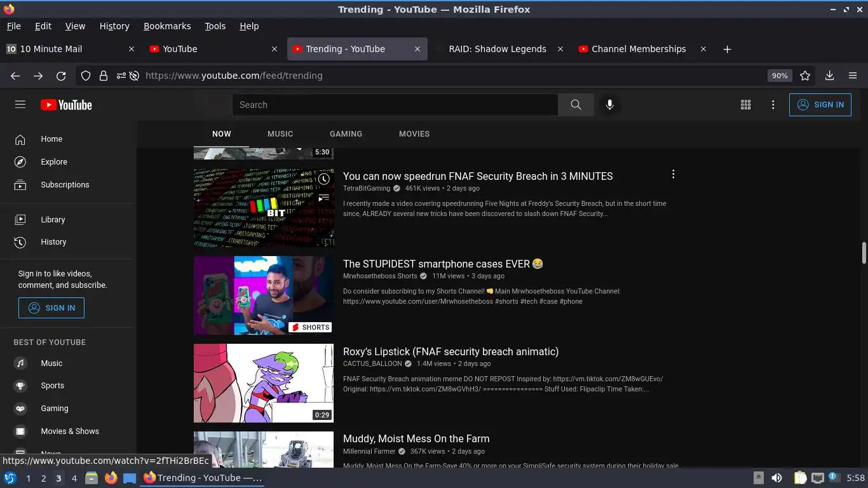This screenshot has height=488, width=868.
Task: Click the browser forward arrow
Action: pyautogui.click(x=38, y=76)
